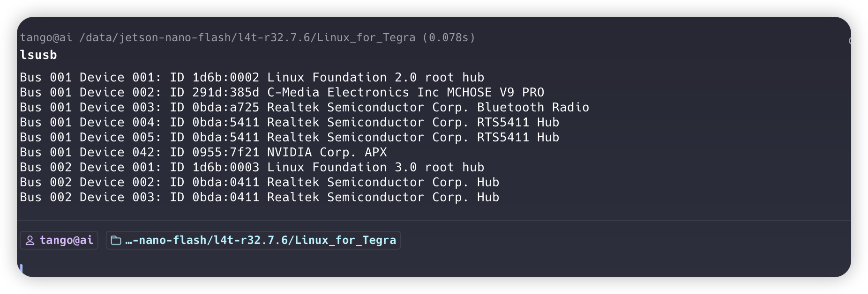Click the Bus 002 Device 002 Hub line
The height and width of the screenshot is (294, 868).
tap(260, 182)
